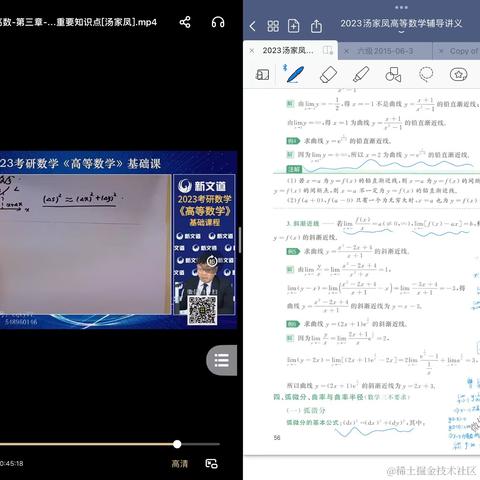Toggle picture-in-picture mode for the video
480x480 pixels.
click(x=212, y=464)
